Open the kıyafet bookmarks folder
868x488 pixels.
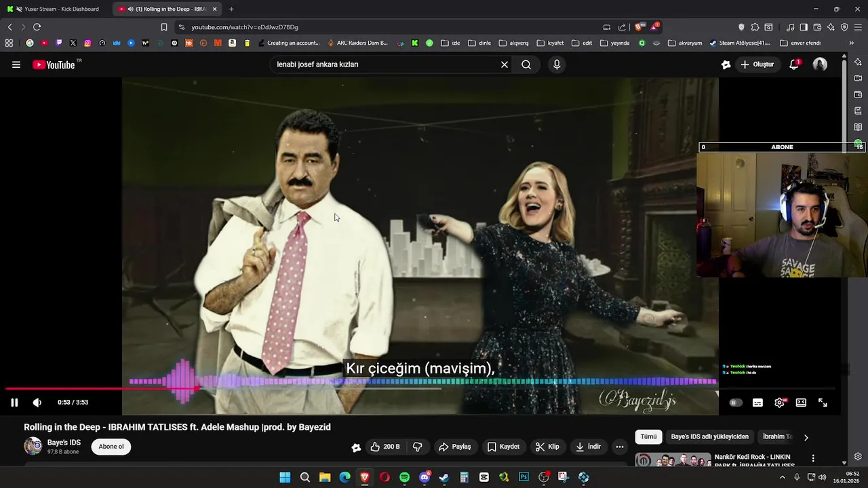[x=550, y=43]
